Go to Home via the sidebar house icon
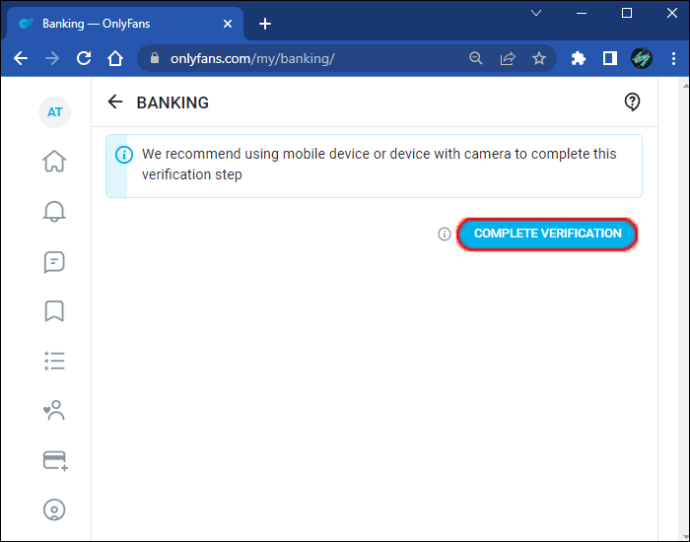Screen dimensions: 690x542 coord(54,161)
